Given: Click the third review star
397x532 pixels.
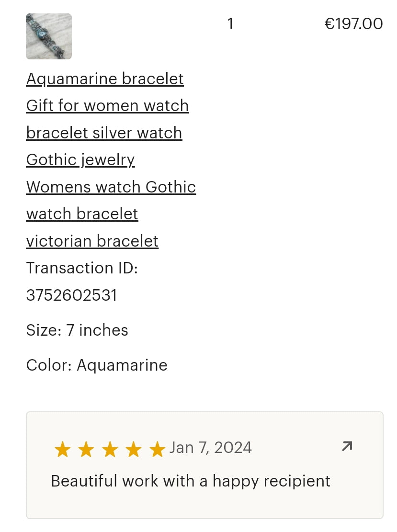Looking at the screenshot, I should tap(110, 450).
